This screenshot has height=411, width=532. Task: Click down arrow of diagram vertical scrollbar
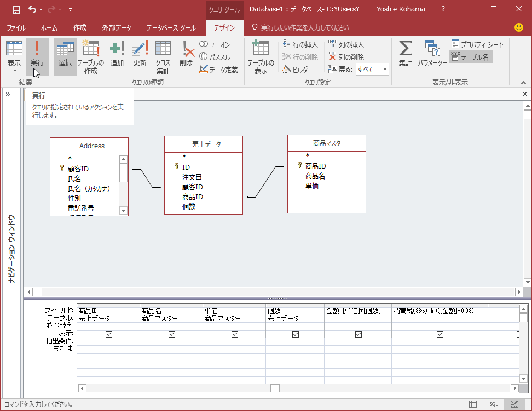[527, 282]
